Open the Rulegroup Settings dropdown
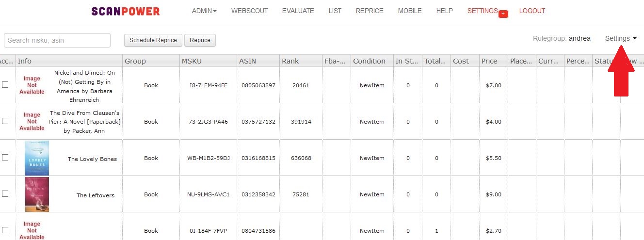644x240 pixels. [621, 38]
